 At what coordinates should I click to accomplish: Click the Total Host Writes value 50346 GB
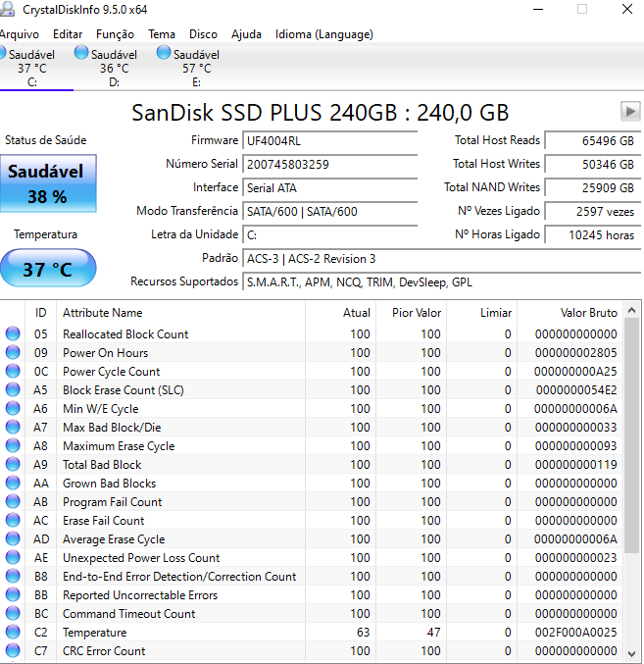[x=593, y=165]
